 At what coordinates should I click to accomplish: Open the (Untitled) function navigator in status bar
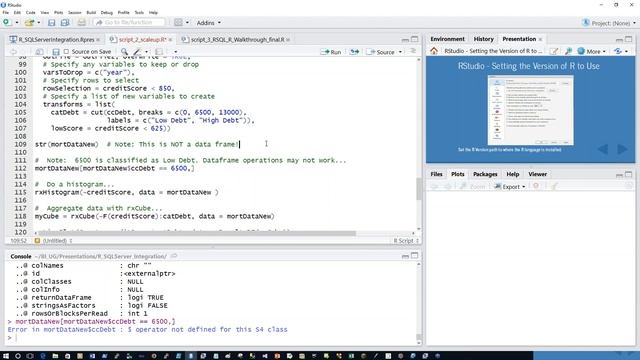click(x=53, y=241)
